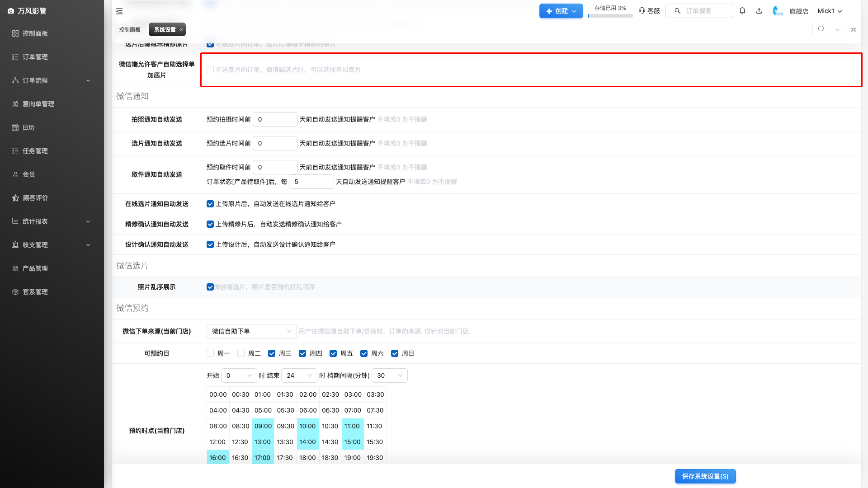Viewport: 868px width, 488px height.
Task: Click the search magnifier icon
Action: point(678,11)
